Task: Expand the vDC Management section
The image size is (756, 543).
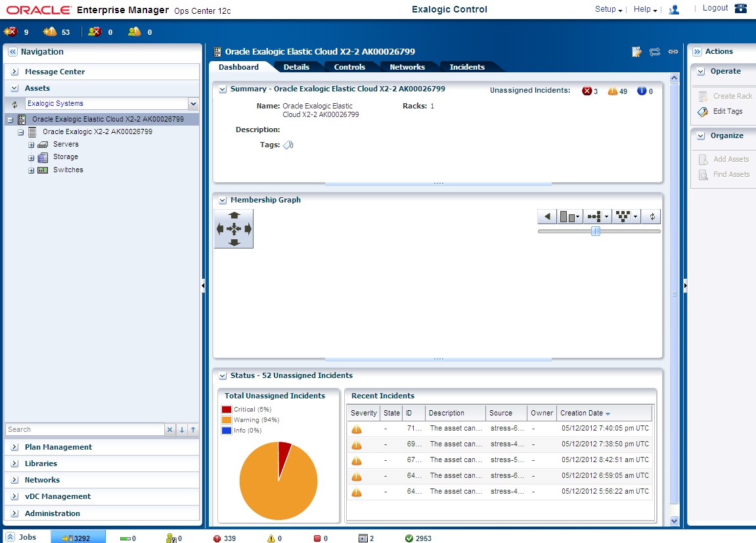Action: click(x=15, y=497)
